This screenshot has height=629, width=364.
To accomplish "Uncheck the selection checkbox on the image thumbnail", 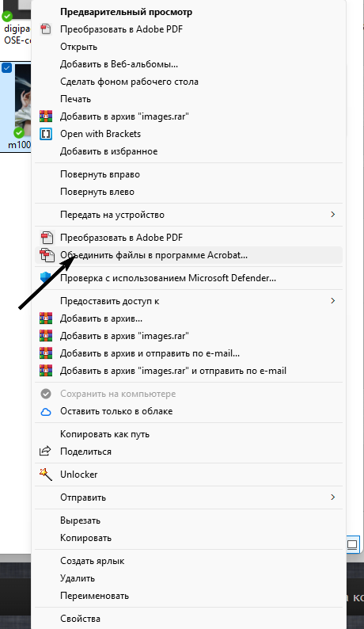I will click(7, 68).
